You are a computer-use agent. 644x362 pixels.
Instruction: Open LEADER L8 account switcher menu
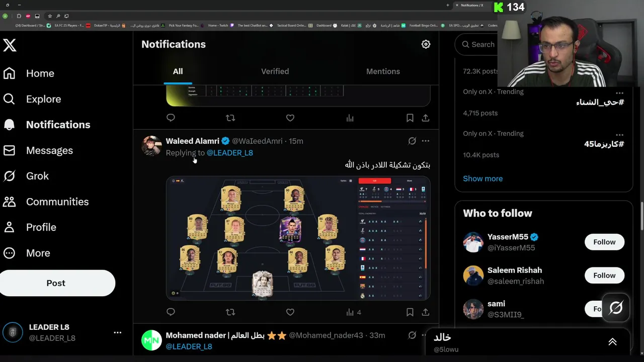117,332
